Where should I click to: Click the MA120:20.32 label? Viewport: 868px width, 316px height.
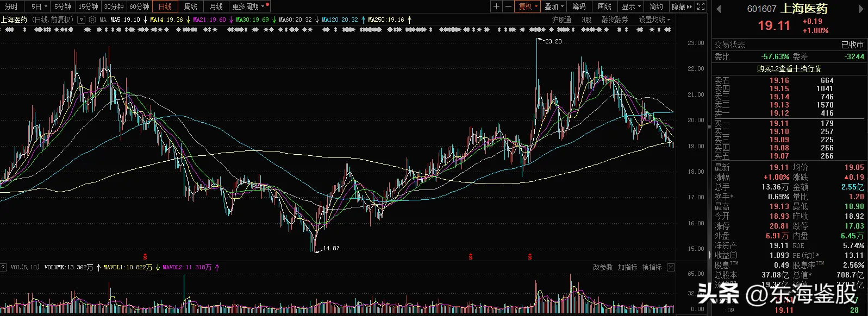[x=340, y=20]
